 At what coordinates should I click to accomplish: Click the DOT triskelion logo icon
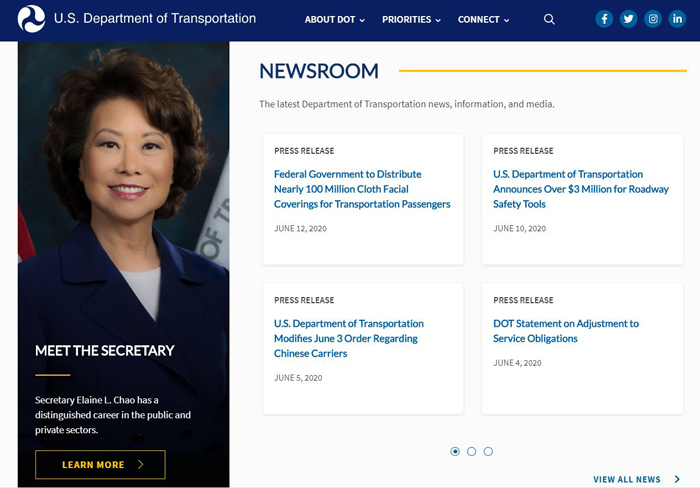click(31, 19)
